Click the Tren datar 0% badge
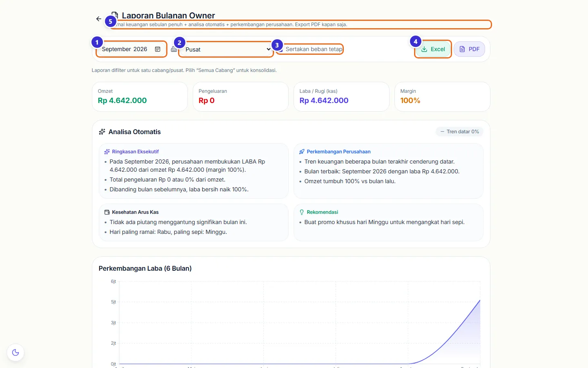The image size is (588, 368). (x=459, y=132)
